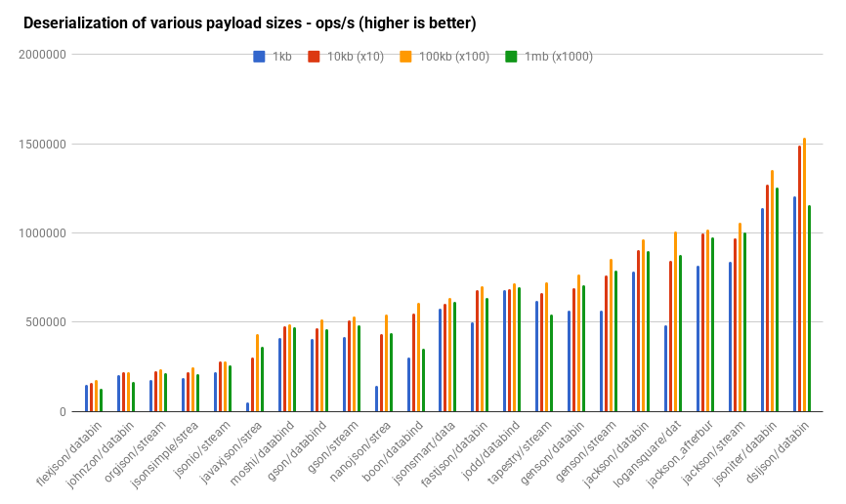Click the x-axis label genson/stream
Viewport: 846px width, 504px height.
586,451
